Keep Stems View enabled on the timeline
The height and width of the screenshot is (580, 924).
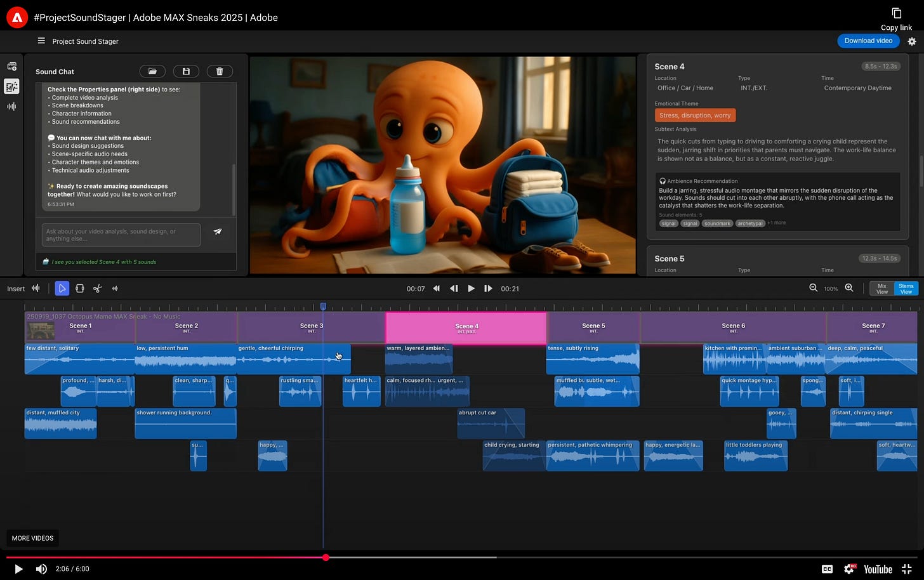[906, 288]
